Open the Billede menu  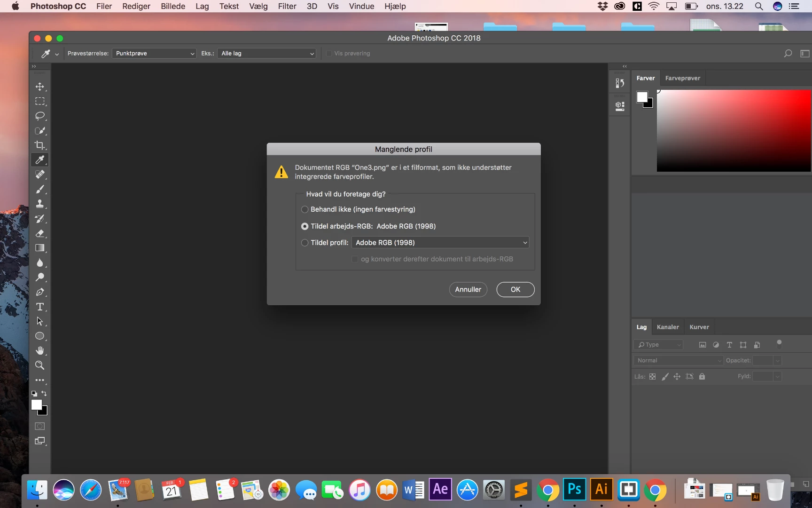point(173,6)
